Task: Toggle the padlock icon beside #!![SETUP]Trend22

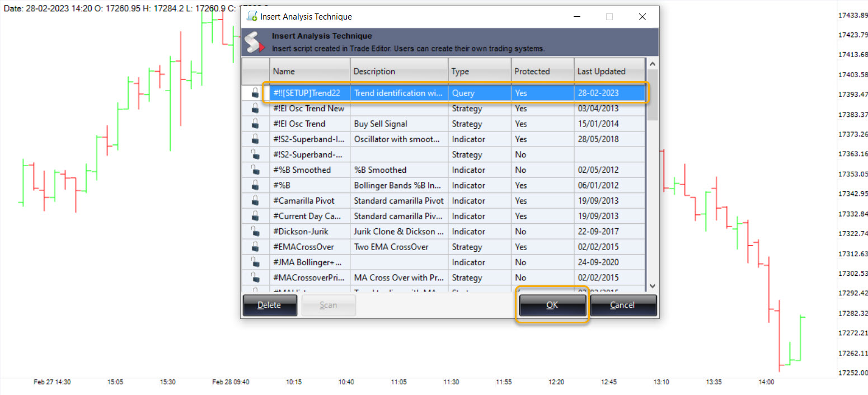Action: pos(255,93)
